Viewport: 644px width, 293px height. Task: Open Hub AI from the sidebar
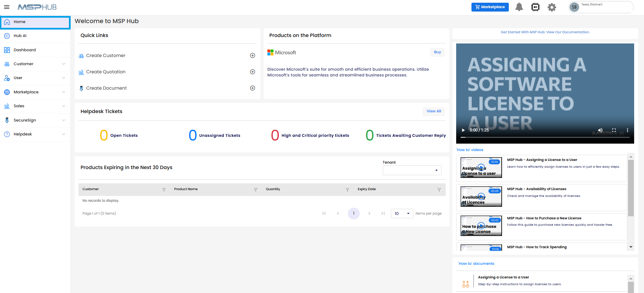pos(20,36)
